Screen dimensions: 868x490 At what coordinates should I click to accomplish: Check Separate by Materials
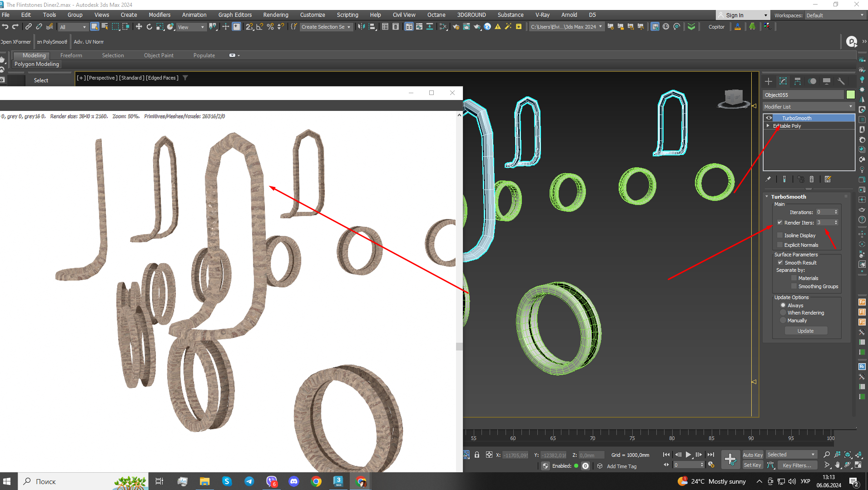tap(794, 278)
